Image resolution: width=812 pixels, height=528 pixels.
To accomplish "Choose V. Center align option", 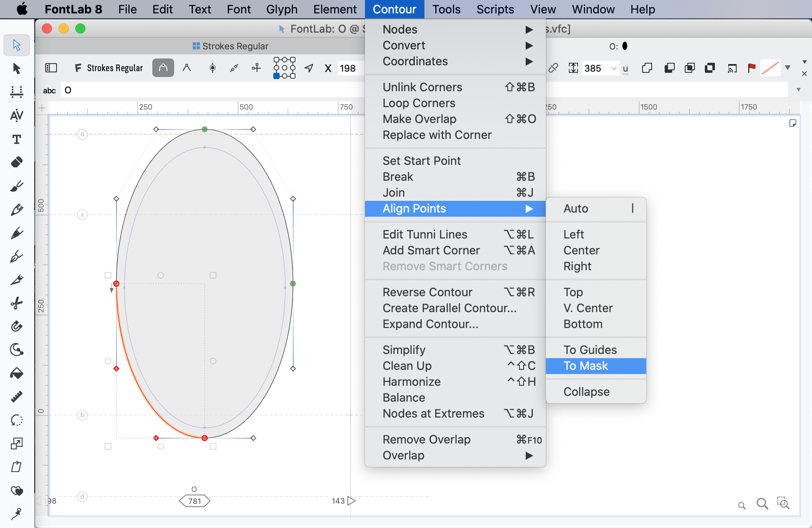I will 596,308.
